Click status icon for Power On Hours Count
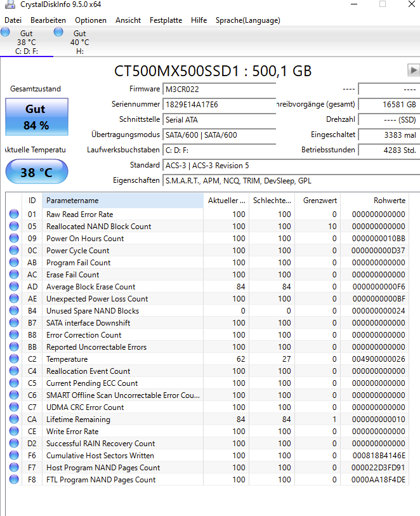Screen dimensions: 420x516 coord(14,238)
